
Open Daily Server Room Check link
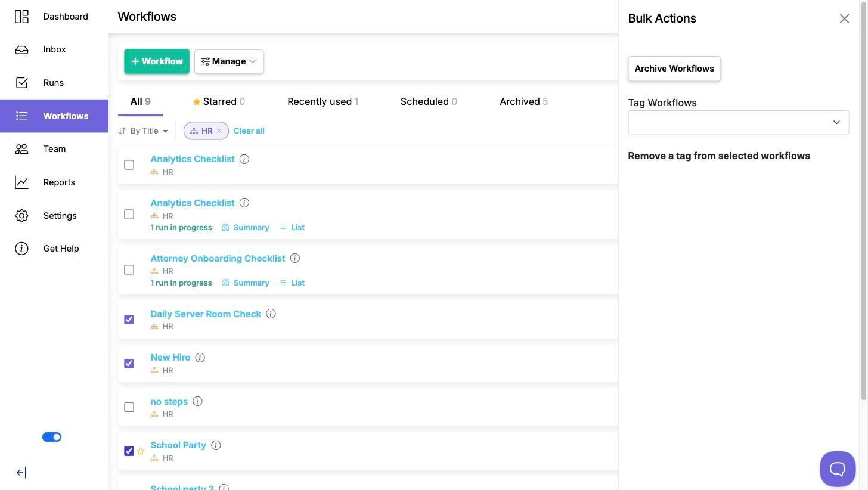point(206,314)
